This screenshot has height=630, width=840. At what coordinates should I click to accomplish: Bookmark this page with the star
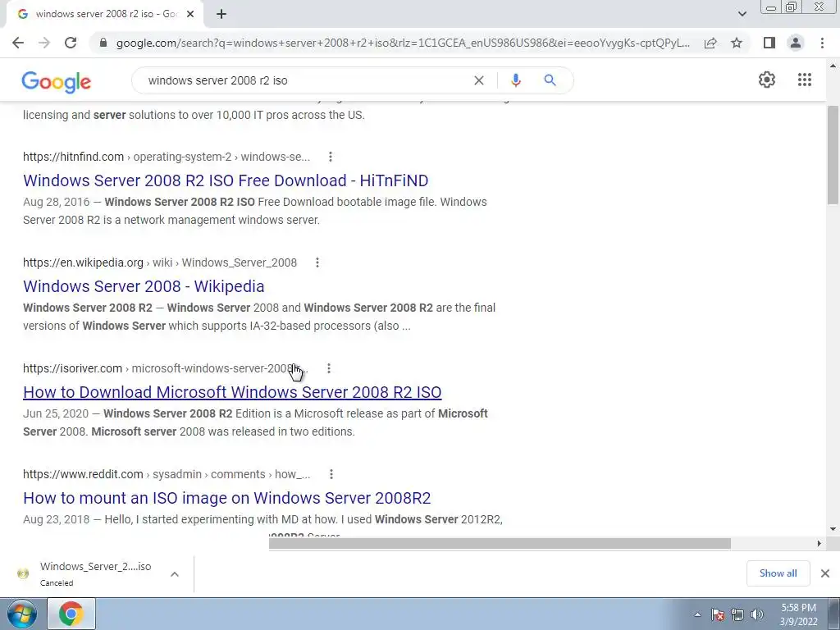click(x=737, y=43)
